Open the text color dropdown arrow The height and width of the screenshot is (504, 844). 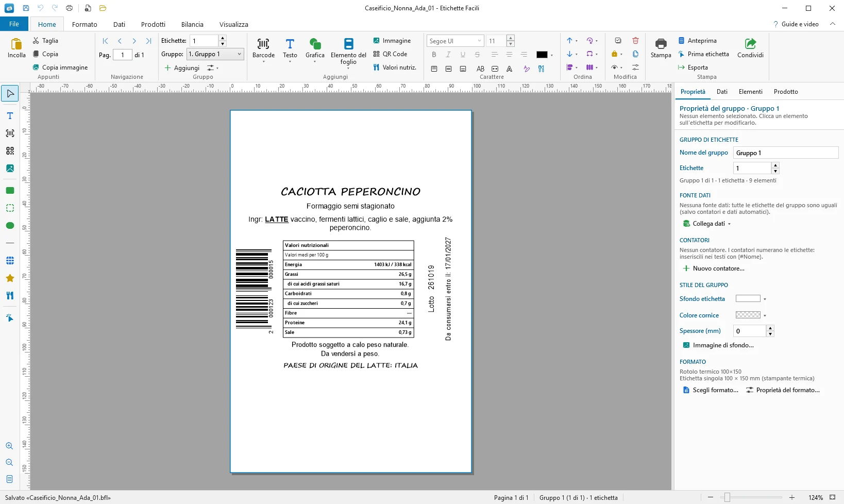coord(552,55)
